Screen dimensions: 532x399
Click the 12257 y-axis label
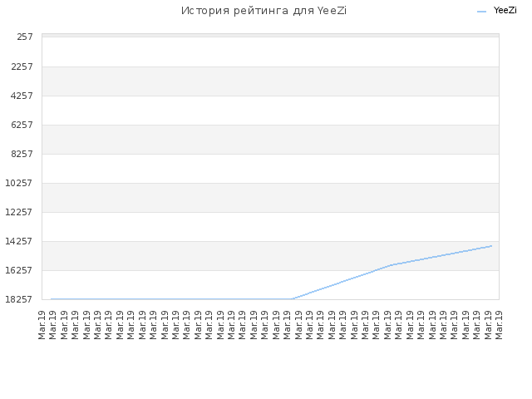pos(19,212)
